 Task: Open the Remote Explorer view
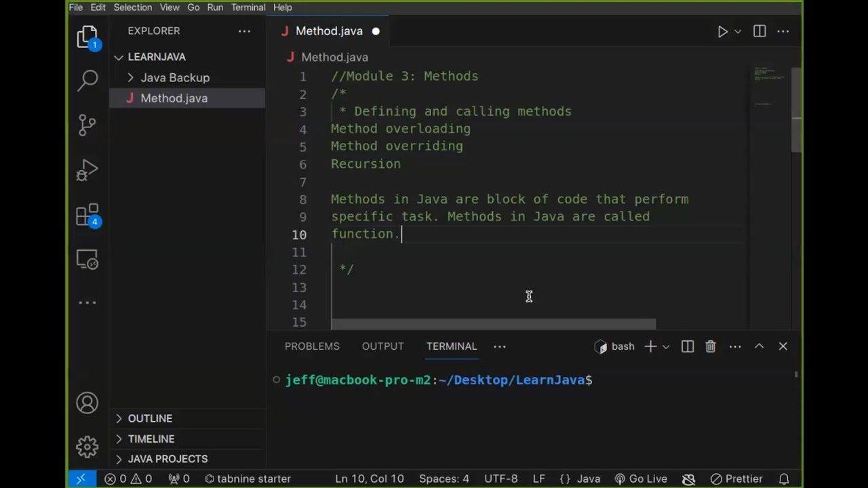pyautogui.click(x=87, y=260)
